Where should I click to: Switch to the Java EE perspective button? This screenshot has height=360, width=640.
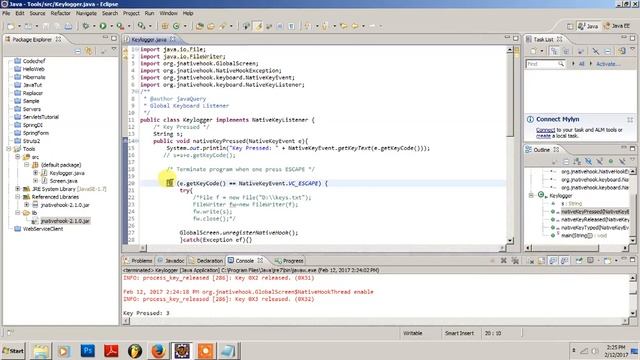617,26
